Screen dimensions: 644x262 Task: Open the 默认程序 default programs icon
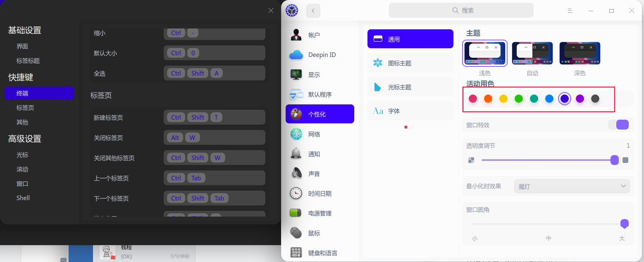point(296,94)
